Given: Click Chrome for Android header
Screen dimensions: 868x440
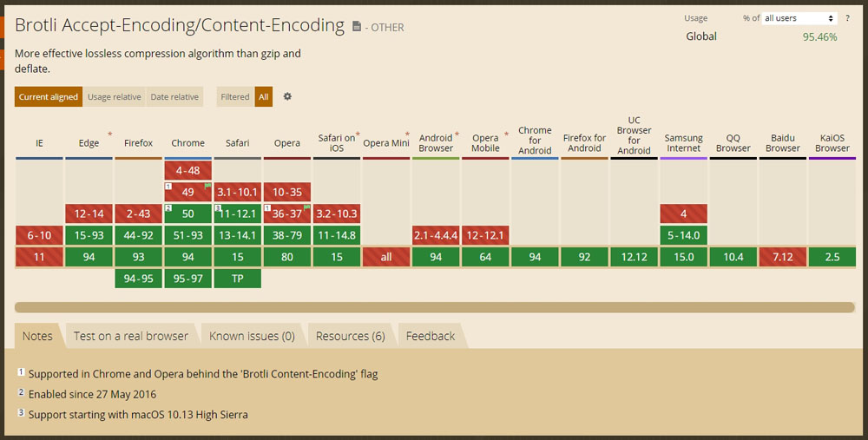Looking at the screenshot, I should (535, 140).
